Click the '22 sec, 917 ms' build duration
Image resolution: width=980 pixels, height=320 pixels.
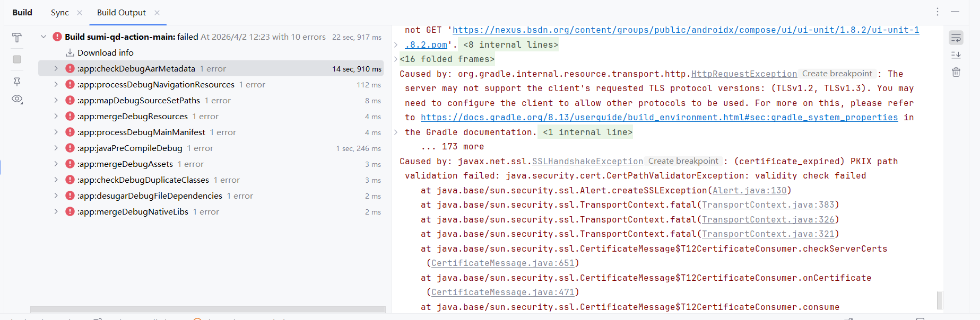pyautogui.click(x=357, y=37)
